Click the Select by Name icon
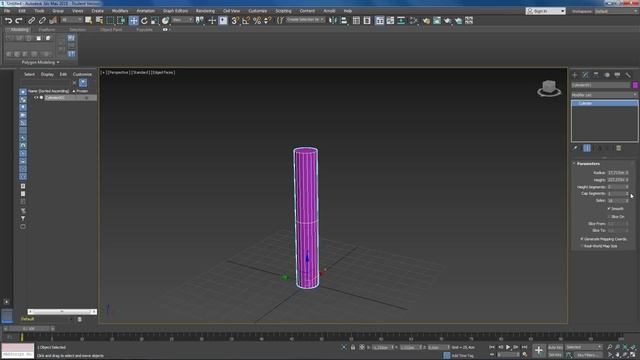 (x=99, y=20)
